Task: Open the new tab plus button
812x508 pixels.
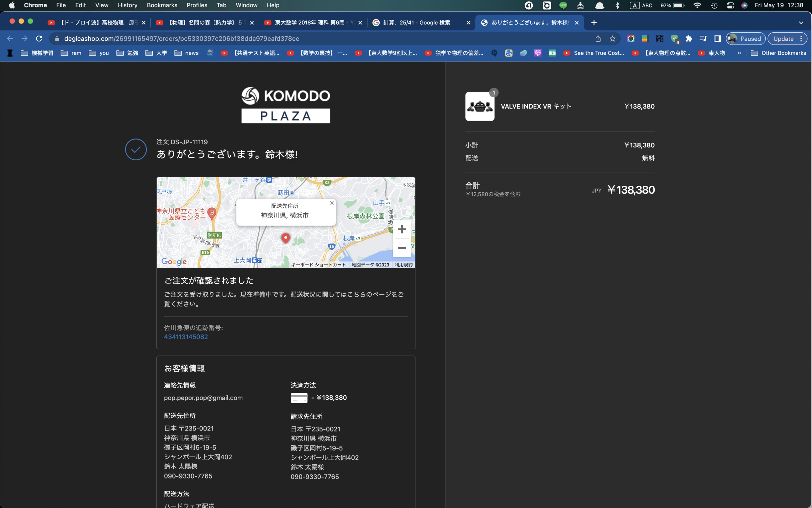Action: coord(594,23)
